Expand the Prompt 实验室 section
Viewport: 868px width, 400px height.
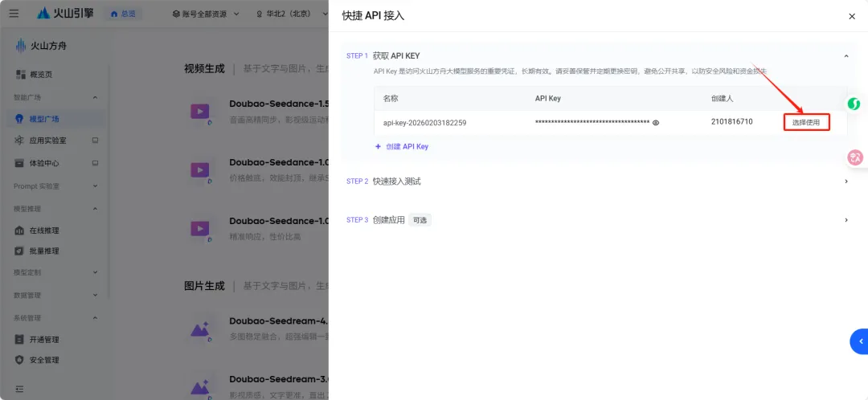point(95,186)
